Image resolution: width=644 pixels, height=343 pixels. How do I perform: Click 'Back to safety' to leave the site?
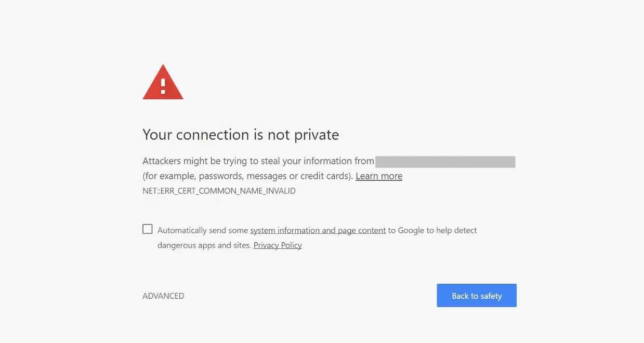[476, 295]
